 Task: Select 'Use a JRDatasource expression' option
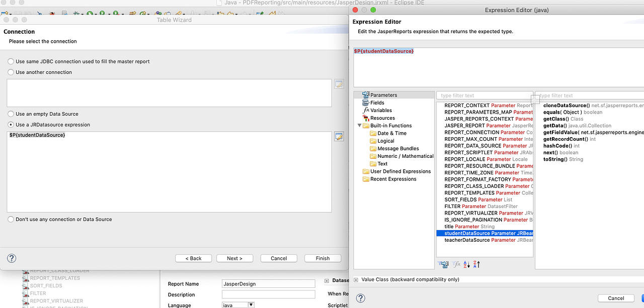(11, 124)
